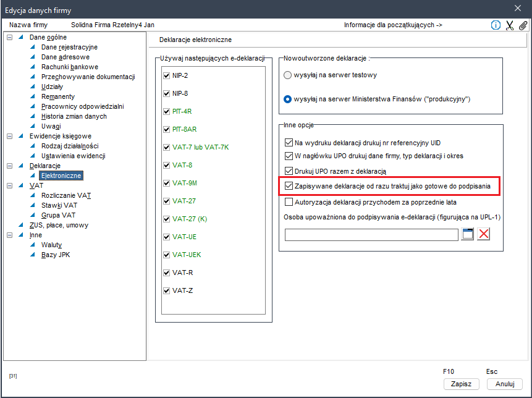Open Bazy JPK section
This screenshot has width=532, height=398.
(x=56, y=255)
